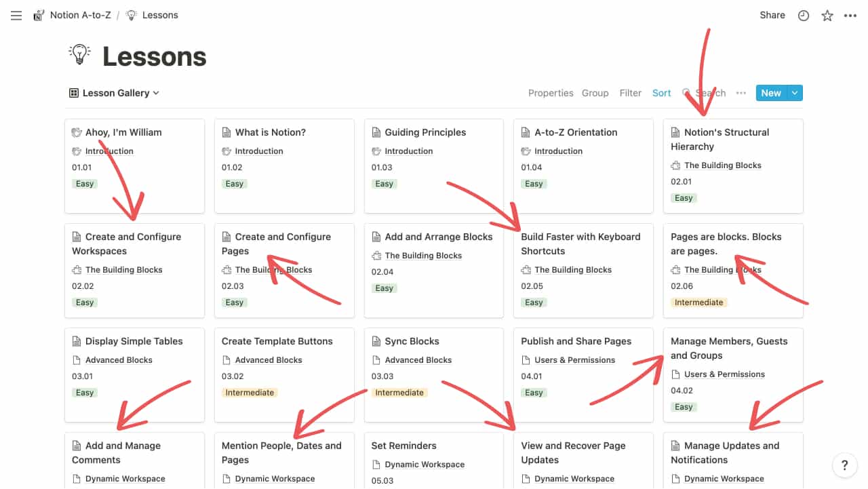
Task: Open the View and Recover Page Updates title
Action: point(574,452)
